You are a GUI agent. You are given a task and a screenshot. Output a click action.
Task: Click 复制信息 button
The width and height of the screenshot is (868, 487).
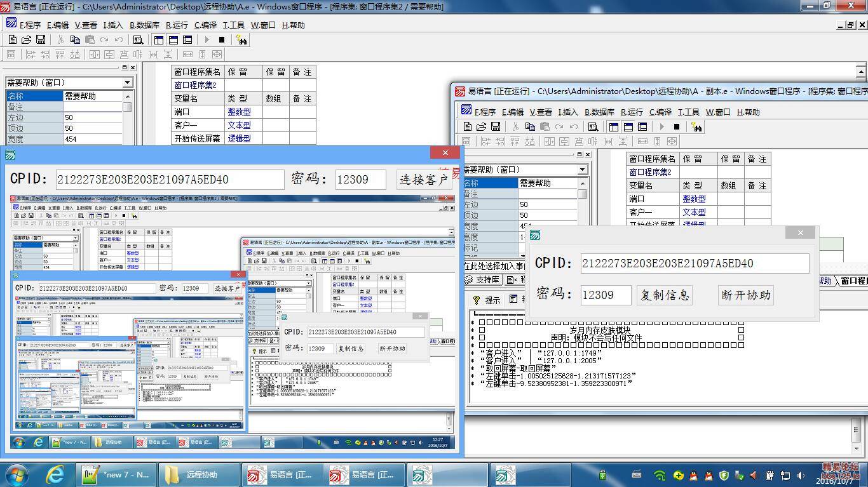(x=664, y=295)
